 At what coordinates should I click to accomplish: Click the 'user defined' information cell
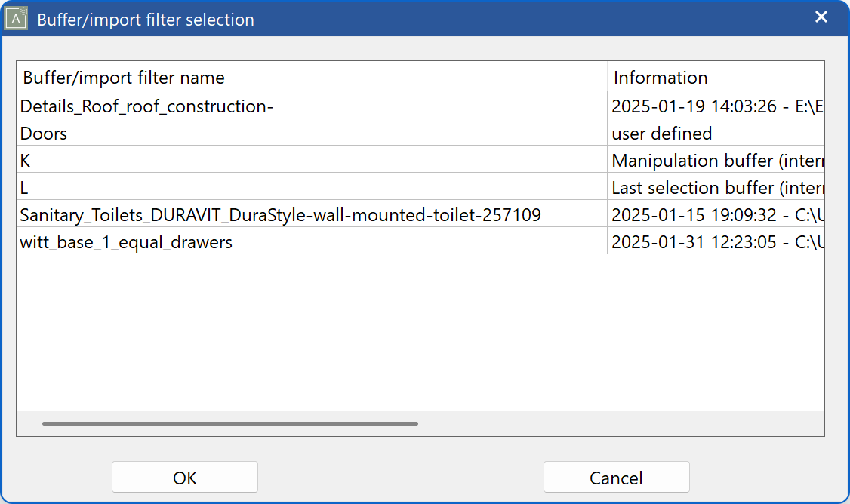(716, 134)
